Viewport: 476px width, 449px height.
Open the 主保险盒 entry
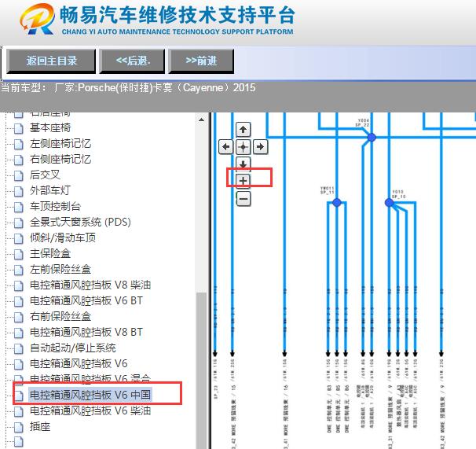click(x=50, y=253)
